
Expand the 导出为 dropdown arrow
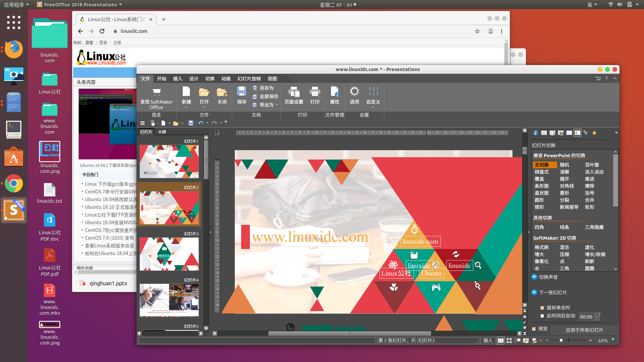[x=277, y=105]
